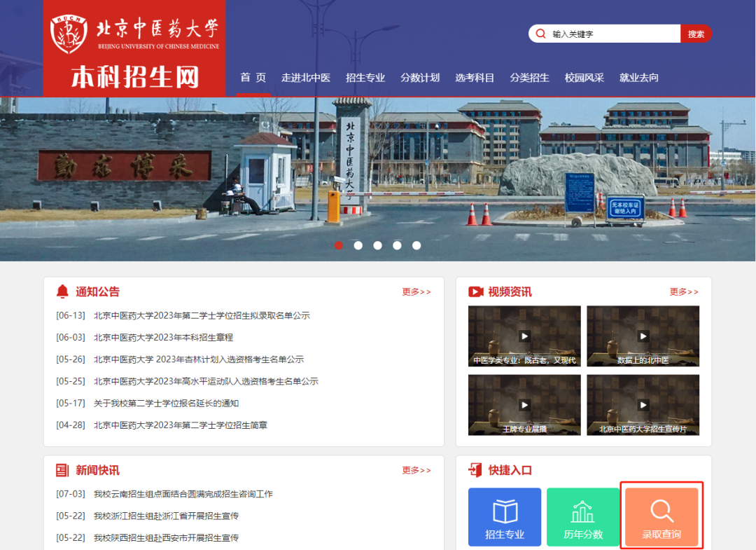Open the 首页 navigation tab
Viewport: 756px width, 550px height.
tap(253, 78)
